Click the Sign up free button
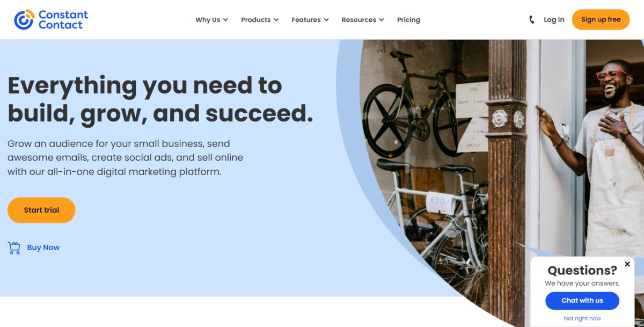Image resolution: width=644 pixels, height=327 pixels. tap(601, 20)
